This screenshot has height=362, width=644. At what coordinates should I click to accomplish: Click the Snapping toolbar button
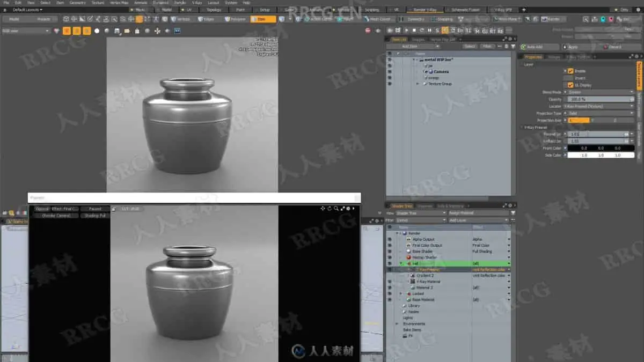point(442,19)
